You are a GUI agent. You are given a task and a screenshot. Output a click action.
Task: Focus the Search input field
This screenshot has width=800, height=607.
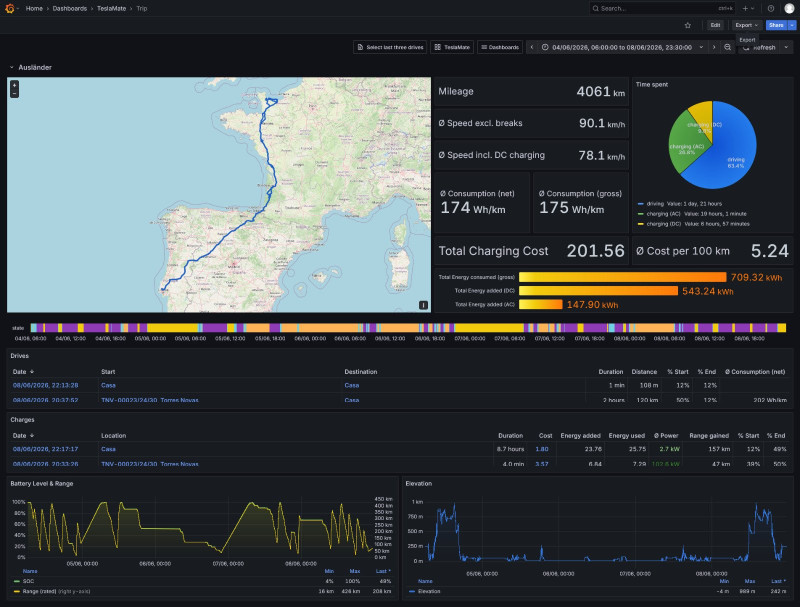661,8
